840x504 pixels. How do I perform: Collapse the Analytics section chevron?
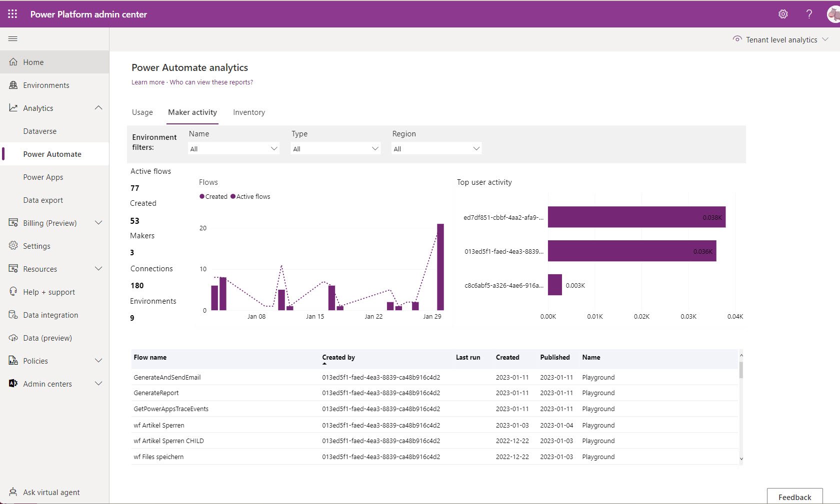point(98,108)
